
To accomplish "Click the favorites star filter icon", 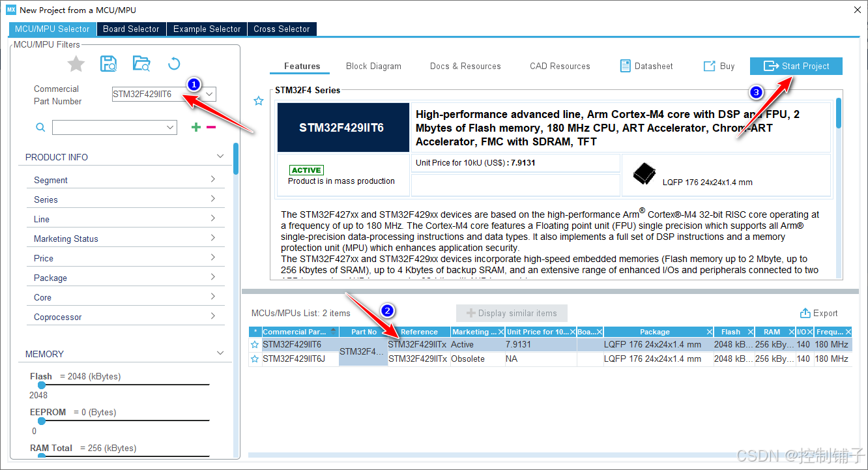I will pyautogui.click(x=76, y=63).
